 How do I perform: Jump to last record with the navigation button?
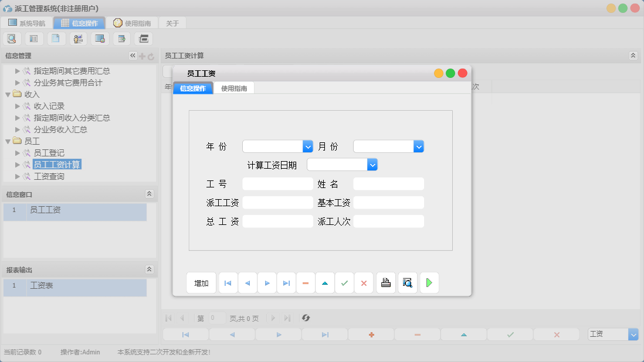(x=286, y=282)
